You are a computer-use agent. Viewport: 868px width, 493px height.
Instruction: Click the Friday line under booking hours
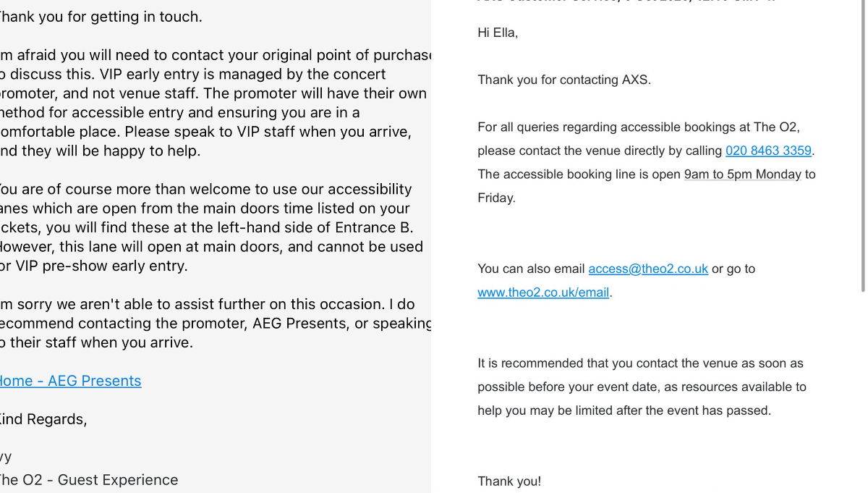coord(496,198)
